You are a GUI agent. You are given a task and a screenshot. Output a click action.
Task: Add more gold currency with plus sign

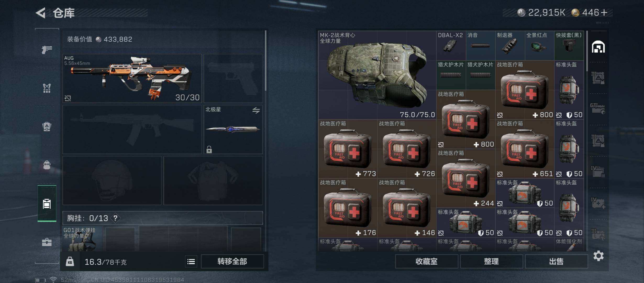[604, 12]
